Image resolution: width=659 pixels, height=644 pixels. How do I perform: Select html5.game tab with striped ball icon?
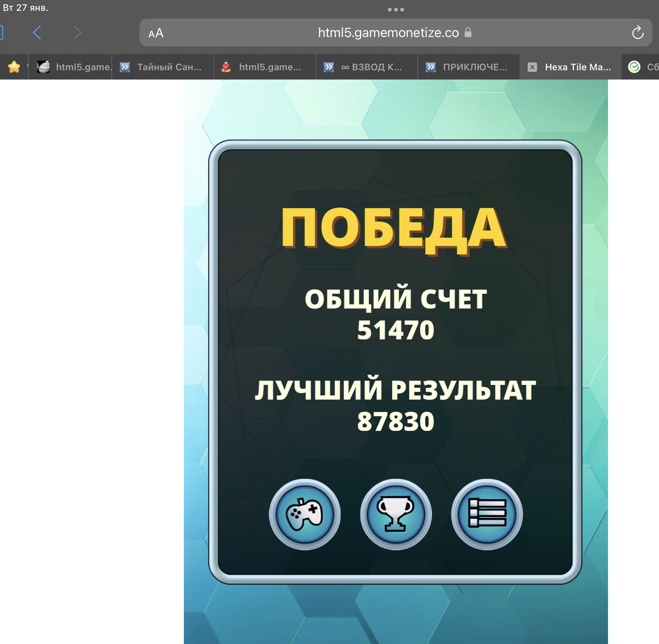(73, 67)
